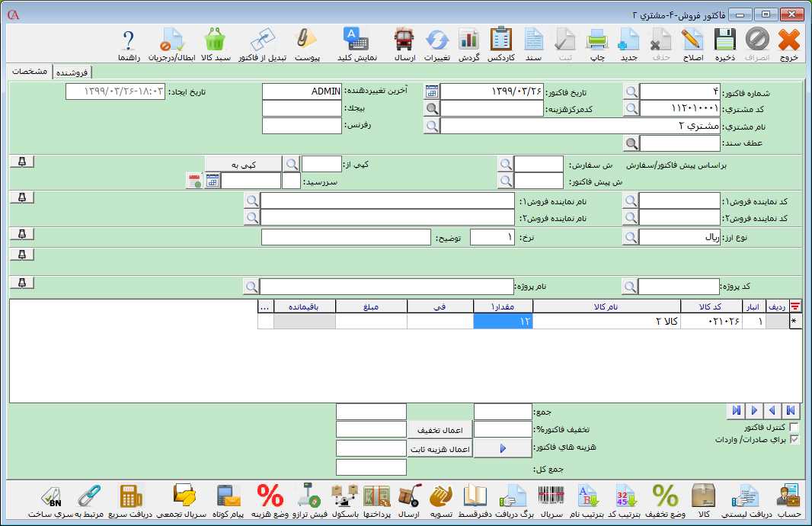Toggle the export/import (برای صادرات/ واردات) checkbox
Viewport: 812px width, 526px height.
[794, 440]
